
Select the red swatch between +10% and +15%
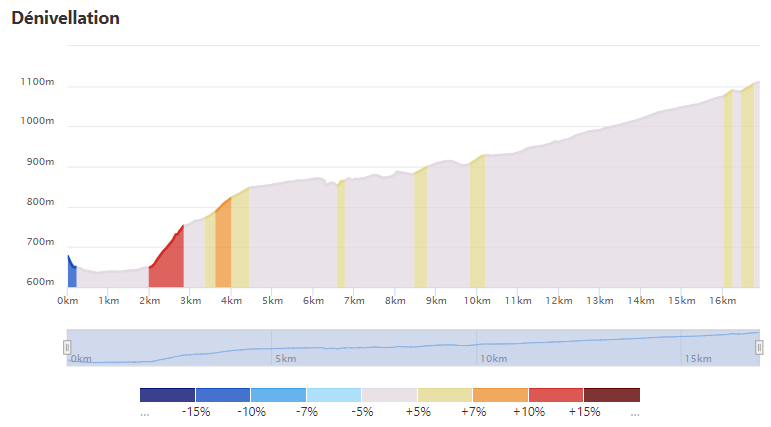tap(556, 395)
